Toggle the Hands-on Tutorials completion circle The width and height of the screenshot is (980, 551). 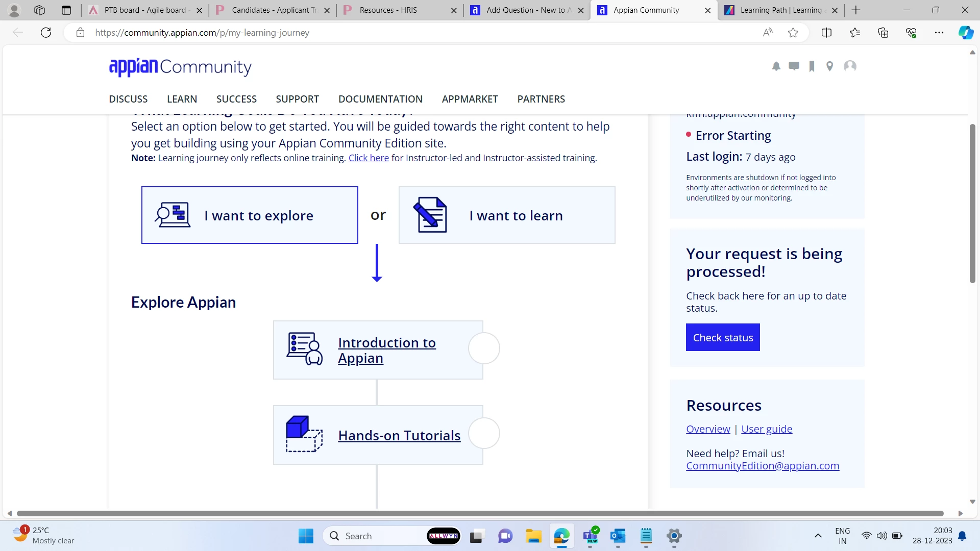(484, 433)
